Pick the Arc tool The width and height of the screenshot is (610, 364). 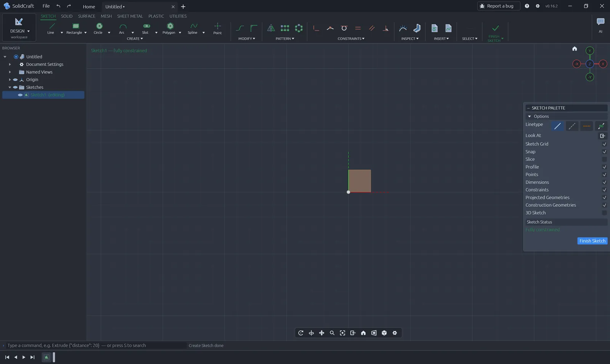(122, 28)
